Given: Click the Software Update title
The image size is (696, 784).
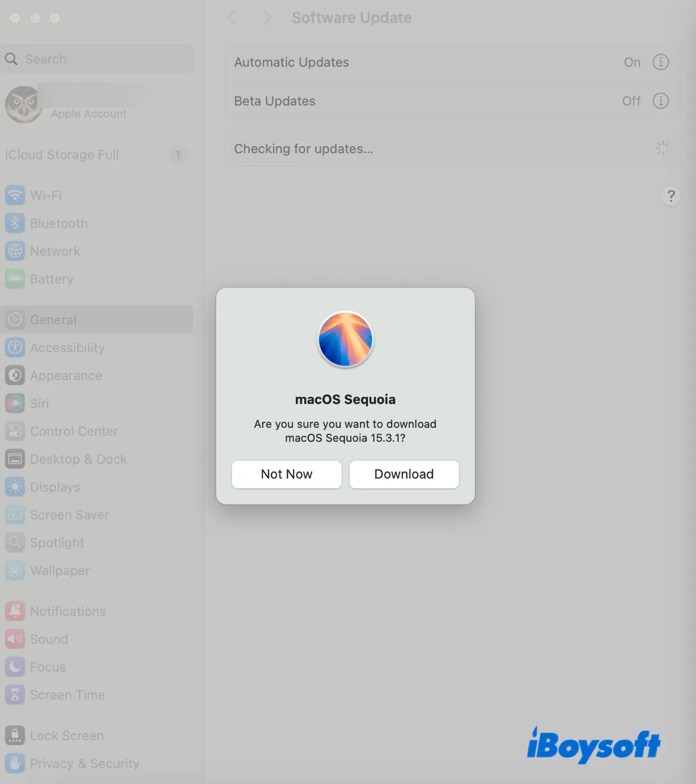Looking at the screenshot, I should point(352,18).
